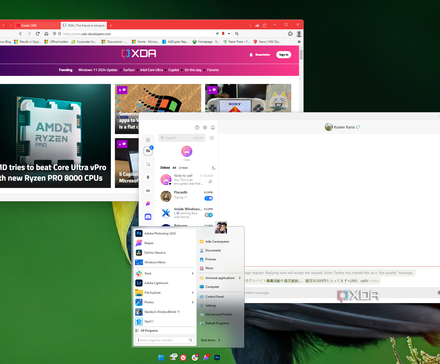
Task: Expand the File Explorer submenu arrow
Action: coord(192,293)
